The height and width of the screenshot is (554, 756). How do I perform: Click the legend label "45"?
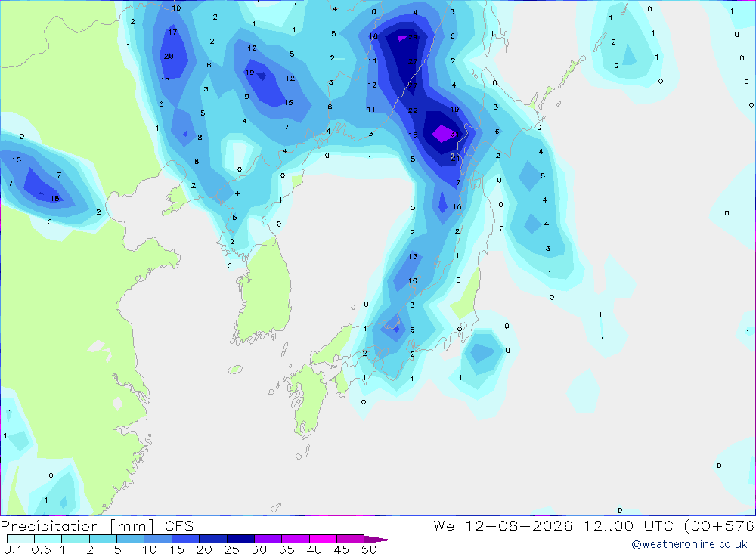click(x=342, y=549)
